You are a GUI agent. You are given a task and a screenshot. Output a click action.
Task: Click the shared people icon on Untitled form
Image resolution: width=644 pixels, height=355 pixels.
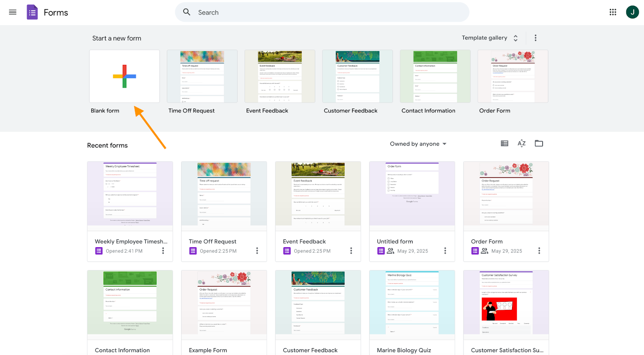(x=390, y=251)
